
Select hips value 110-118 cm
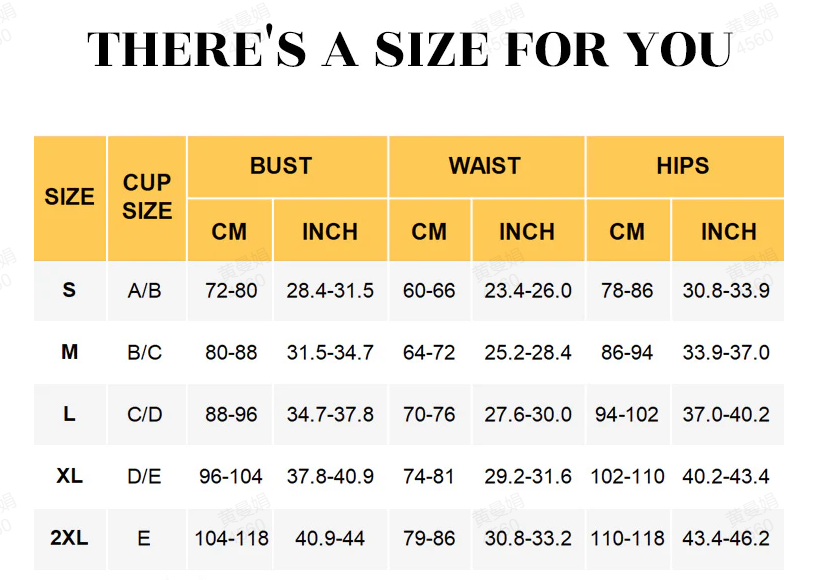(627, 539)
